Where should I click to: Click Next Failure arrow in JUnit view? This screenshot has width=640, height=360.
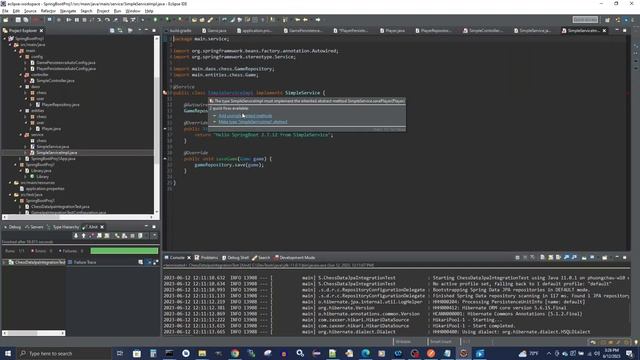[76, 236]
